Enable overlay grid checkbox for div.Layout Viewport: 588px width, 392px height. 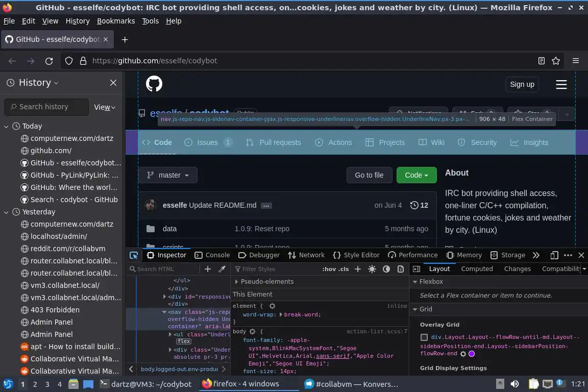[424, 337]
